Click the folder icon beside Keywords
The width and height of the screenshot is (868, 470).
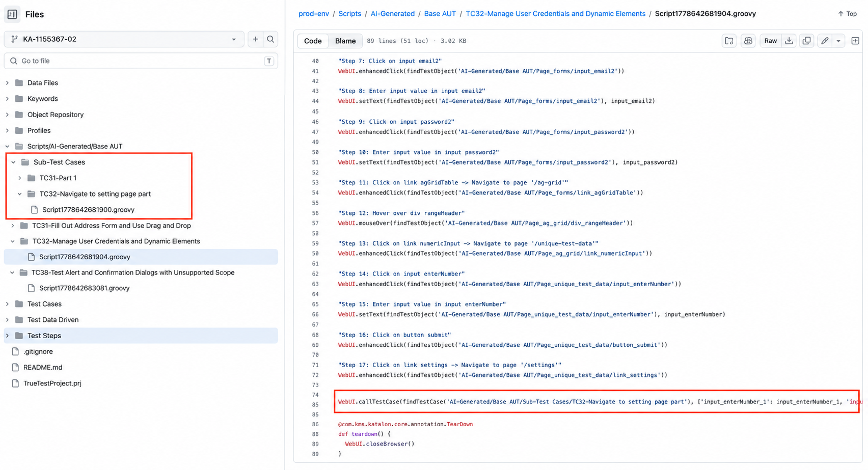[x=19, y=99]
